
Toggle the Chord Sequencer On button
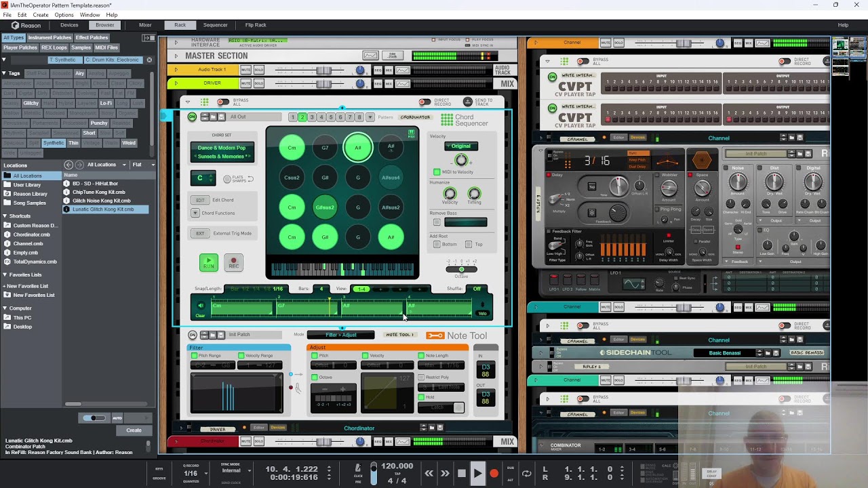point(192,117)
